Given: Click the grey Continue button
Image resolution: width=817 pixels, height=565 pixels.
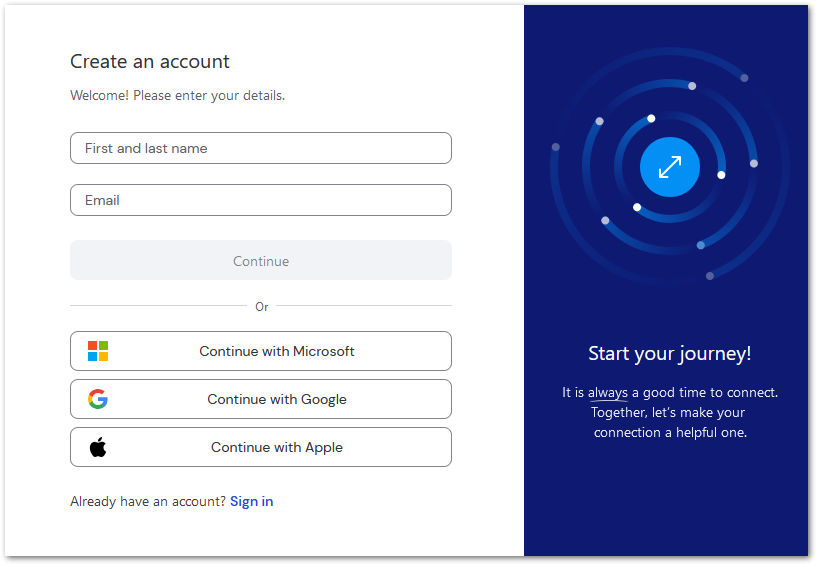Looking at the screenshot, I should point(261,261).
